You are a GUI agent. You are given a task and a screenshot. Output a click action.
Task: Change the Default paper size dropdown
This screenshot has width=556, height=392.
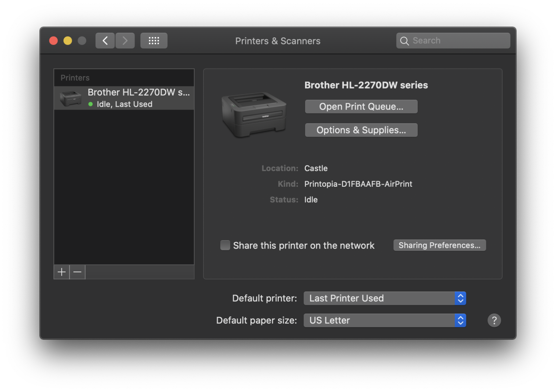[385, 320]
